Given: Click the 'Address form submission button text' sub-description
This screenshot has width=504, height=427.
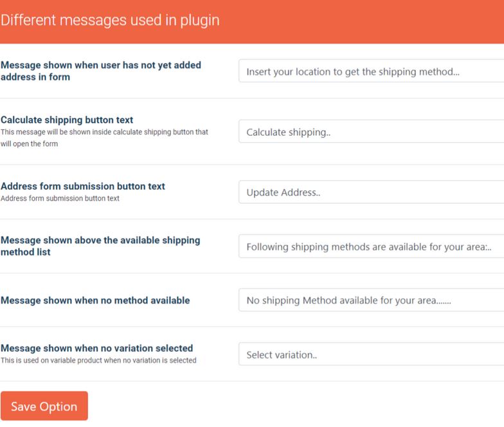Looking at the screenshot, I should coord(60,198).
